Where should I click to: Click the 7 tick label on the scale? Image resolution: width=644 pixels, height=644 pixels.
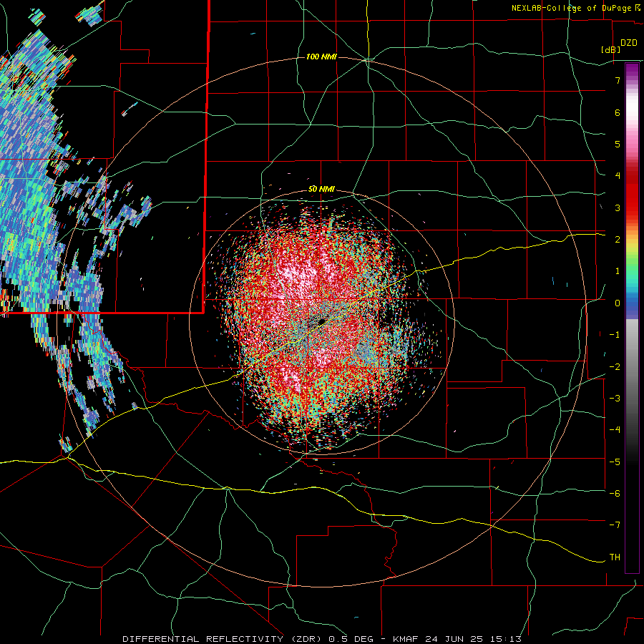point(618,80)
